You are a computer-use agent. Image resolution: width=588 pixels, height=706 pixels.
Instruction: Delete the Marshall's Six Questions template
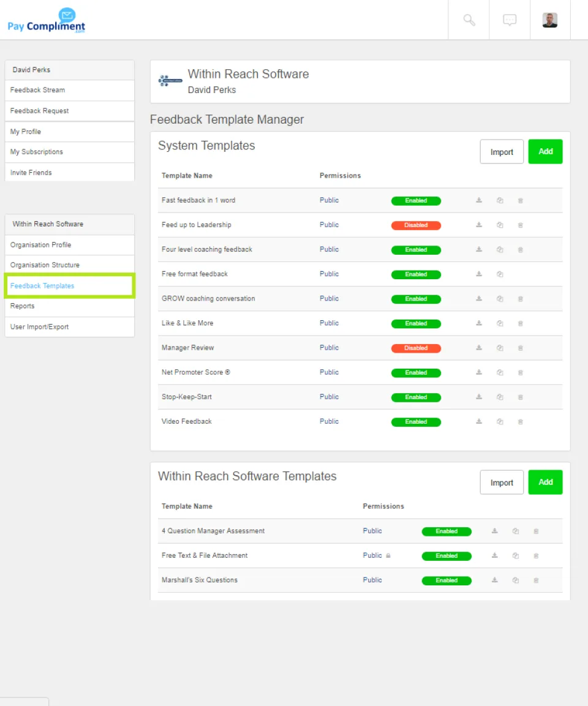(x=536, y=580)
